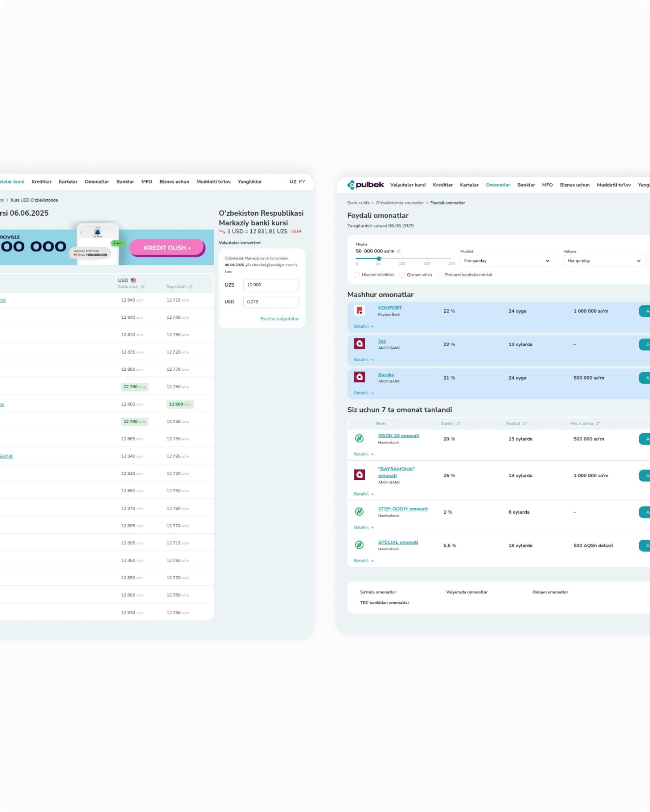Open Omonatlar in the currency rates window menu
This screenshot has width=650, height=812.
click(97, 182)
